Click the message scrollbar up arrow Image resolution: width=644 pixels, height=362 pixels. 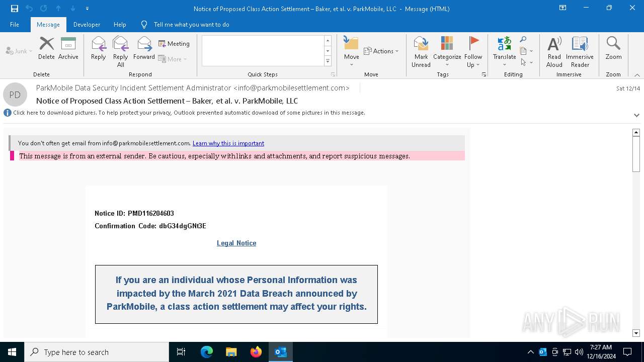[636, 132]
